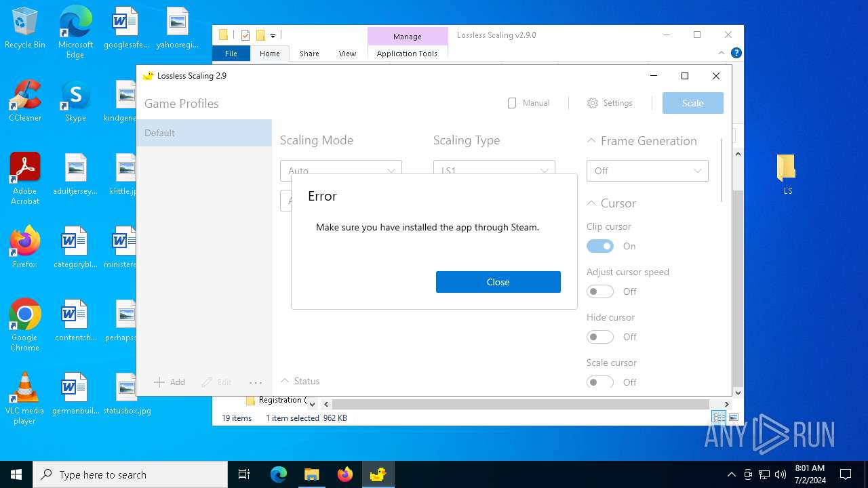868x488 pixels.
Task: Open the Scaling Type LS1 dropdown
Action: tap(494, 171)
